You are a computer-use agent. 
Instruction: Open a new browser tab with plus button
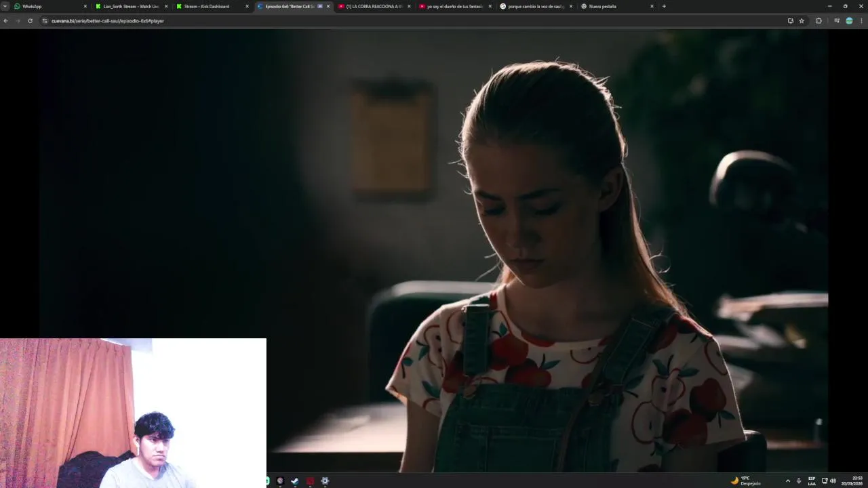coord(664,6)
